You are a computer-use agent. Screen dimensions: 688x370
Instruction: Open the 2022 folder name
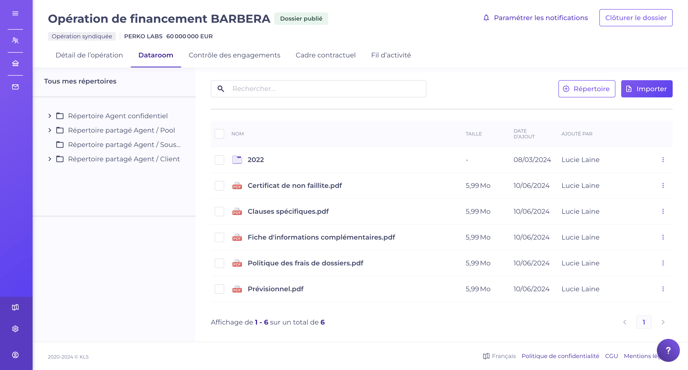(256, 160)
